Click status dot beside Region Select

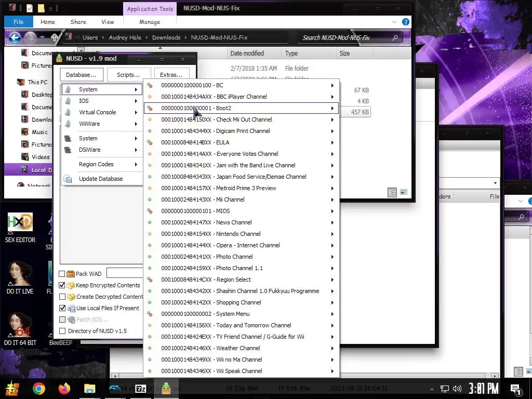(149, 280)
